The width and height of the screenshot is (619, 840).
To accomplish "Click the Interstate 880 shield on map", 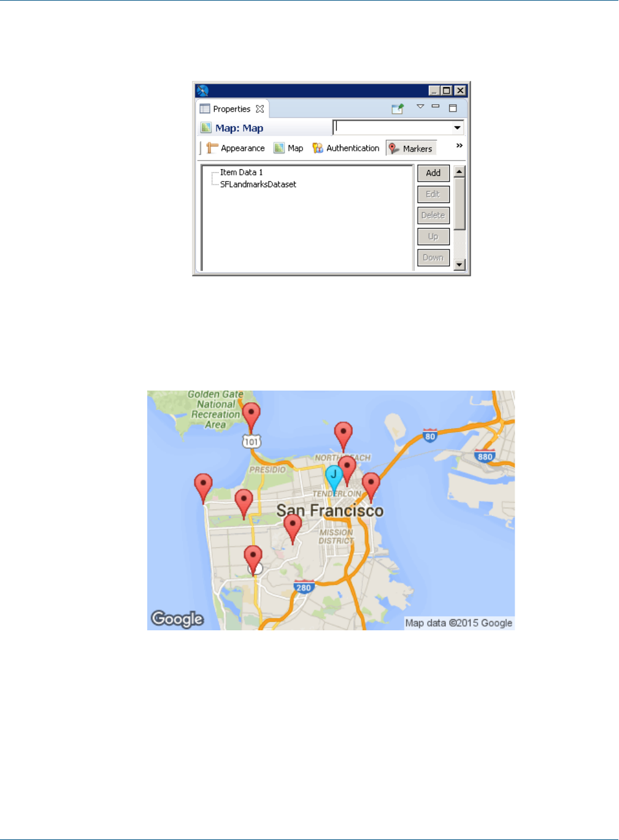I will 485,456.
